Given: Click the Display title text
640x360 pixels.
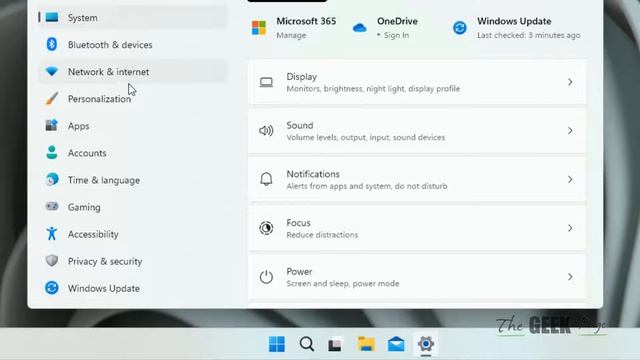Looking at the screenshot, I should (x=302, y=76).
